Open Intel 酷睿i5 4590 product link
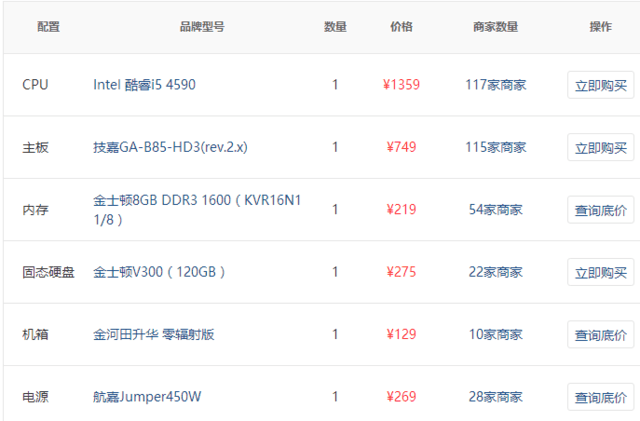 click(x=144, y=85)
